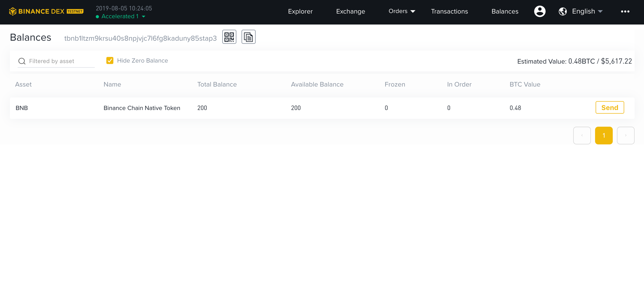Viewport: 644px width, 306px height.
Task: Open the Exchange page
Action: click(x=351, y=11)
